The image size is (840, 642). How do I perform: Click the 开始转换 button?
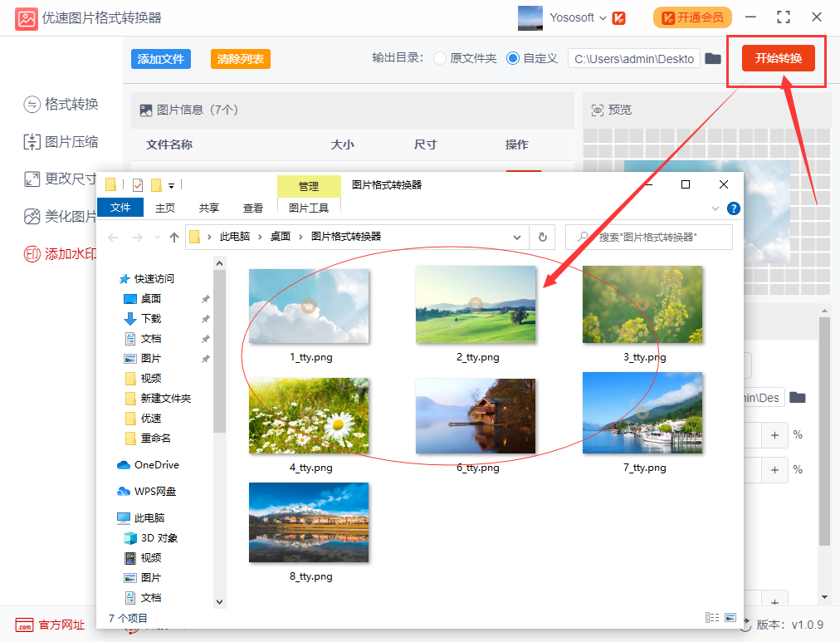775,59
